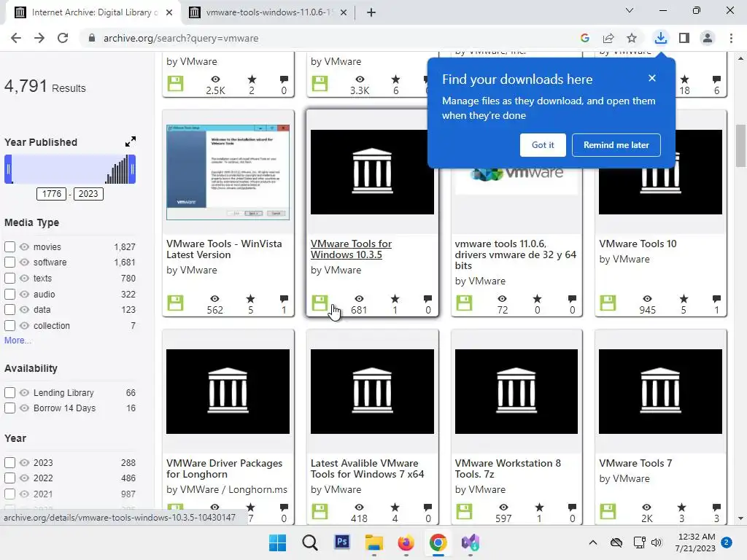Click the page vertical scrollbar thumb

pyautogui.click(x=740, y=146)
